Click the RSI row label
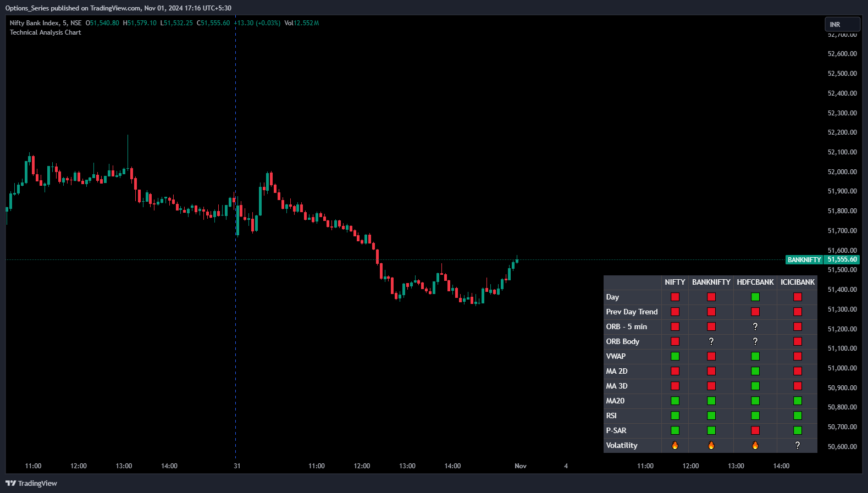This screenshot has height=493, width=868. point(611,416)
